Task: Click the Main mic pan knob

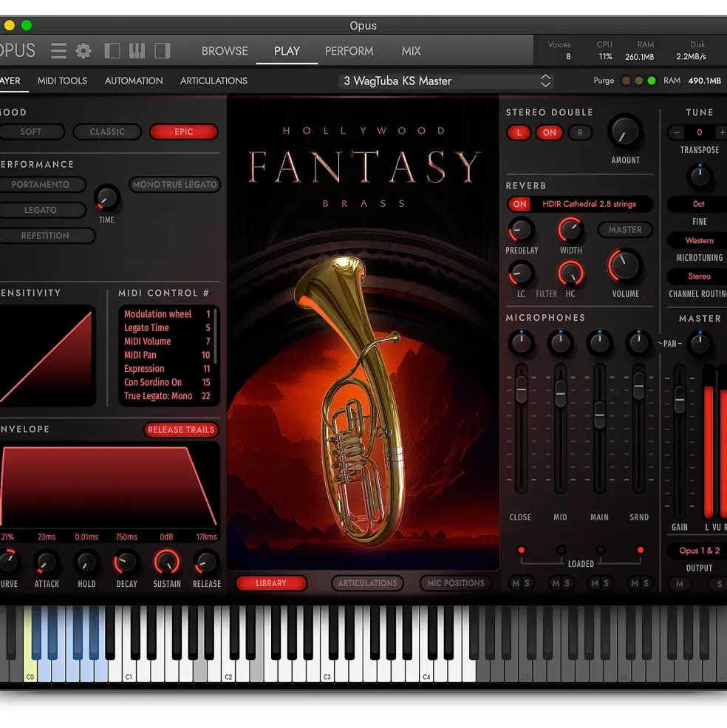Action: click(x=599, y=343)
